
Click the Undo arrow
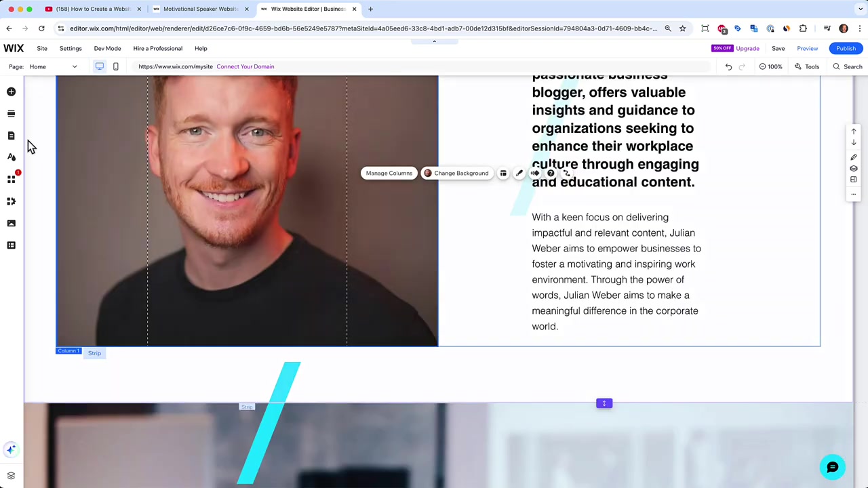point(728,66)
